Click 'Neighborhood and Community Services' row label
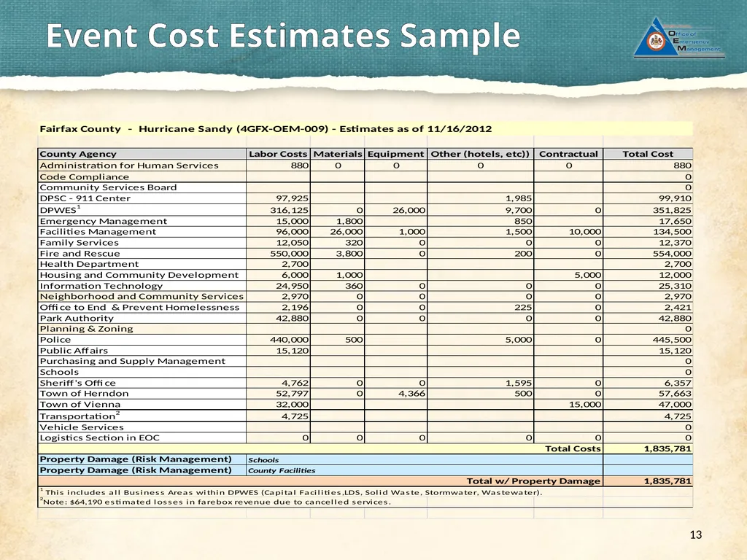This screenshot has height=560, width=747. click(x=142, y=296)
